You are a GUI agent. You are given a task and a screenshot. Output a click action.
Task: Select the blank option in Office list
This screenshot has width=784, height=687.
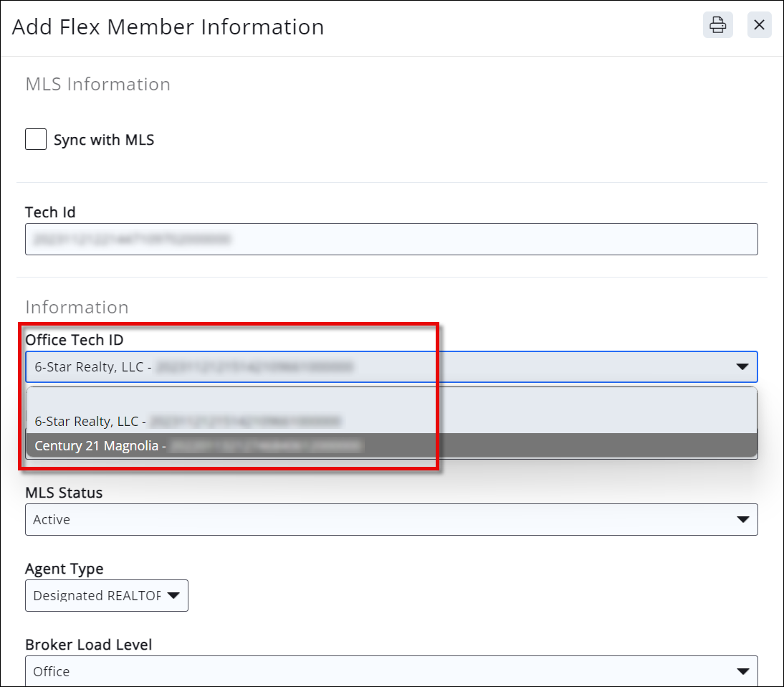click(391, 399)
